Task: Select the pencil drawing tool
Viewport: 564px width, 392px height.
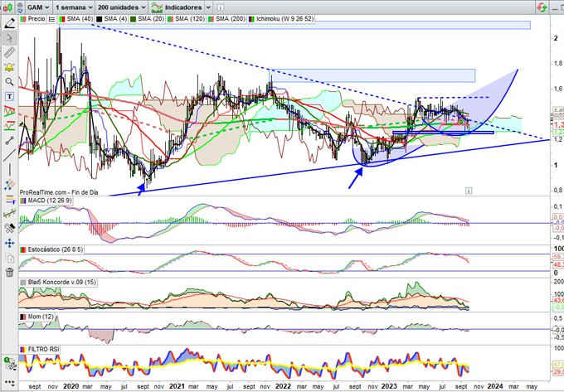Action: pos(10,23)
